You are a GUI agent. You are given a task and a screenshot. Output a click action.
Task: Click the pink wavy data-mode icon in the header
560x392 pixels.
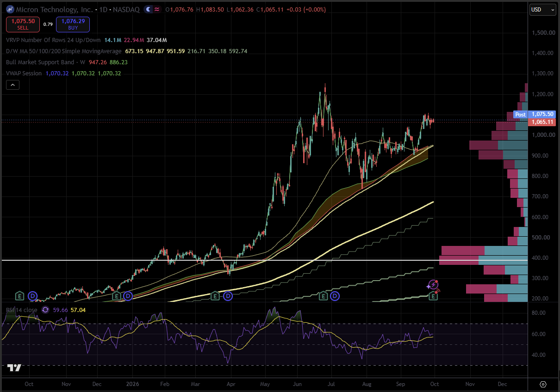157,9
